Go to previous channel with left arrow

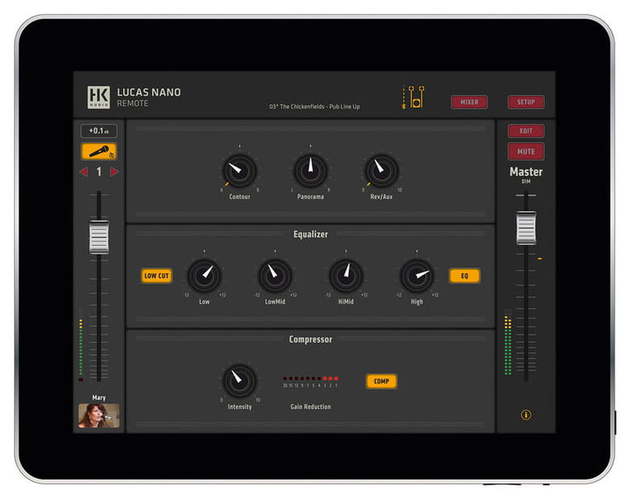pyautogui.click(x=84, y=172)
